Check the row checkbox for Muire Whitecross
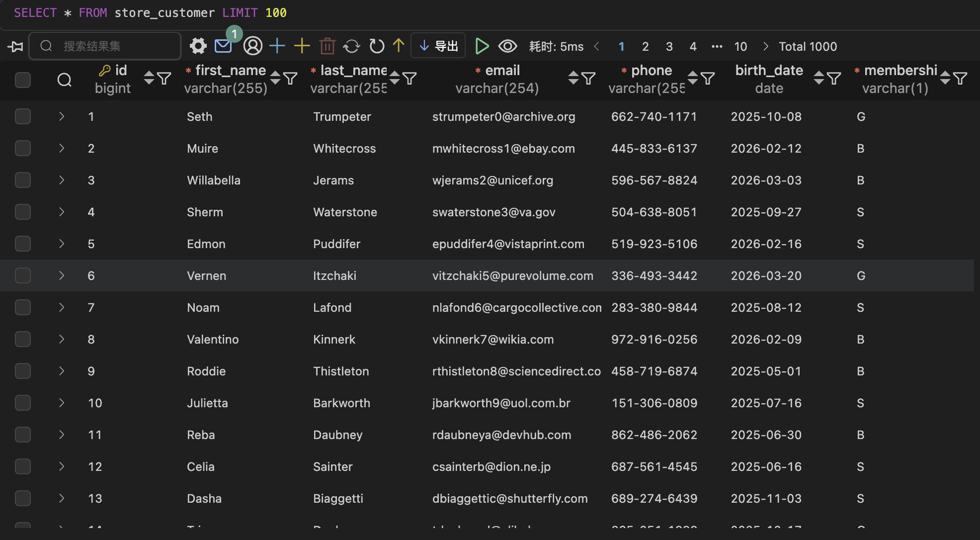Image resolution: width=980 pixels, height=540 pixels. pos(23,148)
